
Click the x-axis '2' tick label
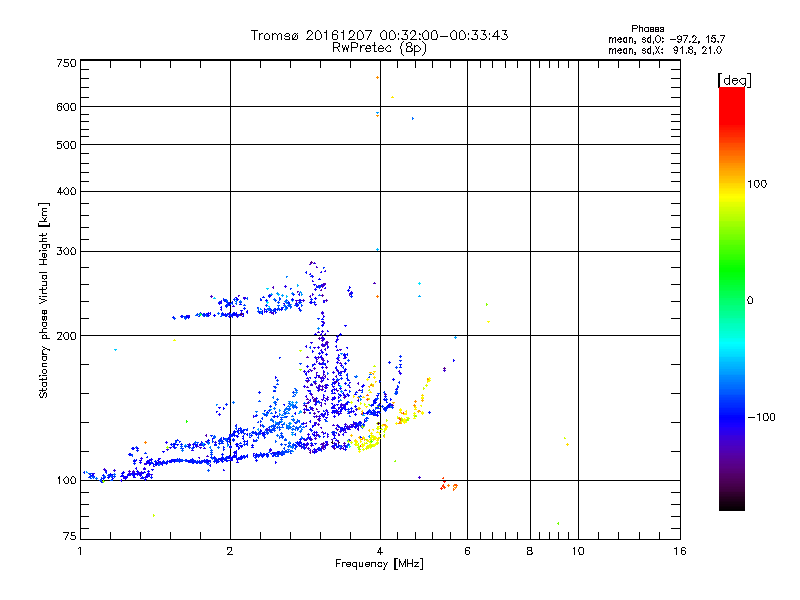230,551
